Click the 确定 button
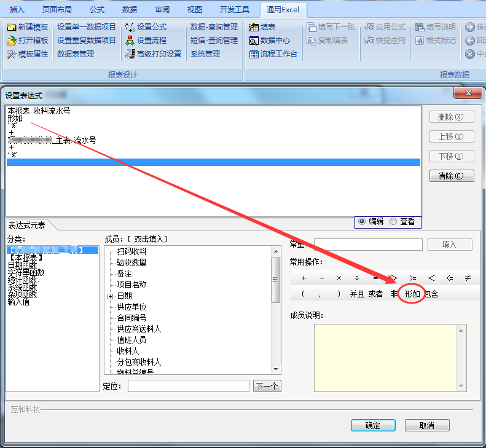 [373, 425]
